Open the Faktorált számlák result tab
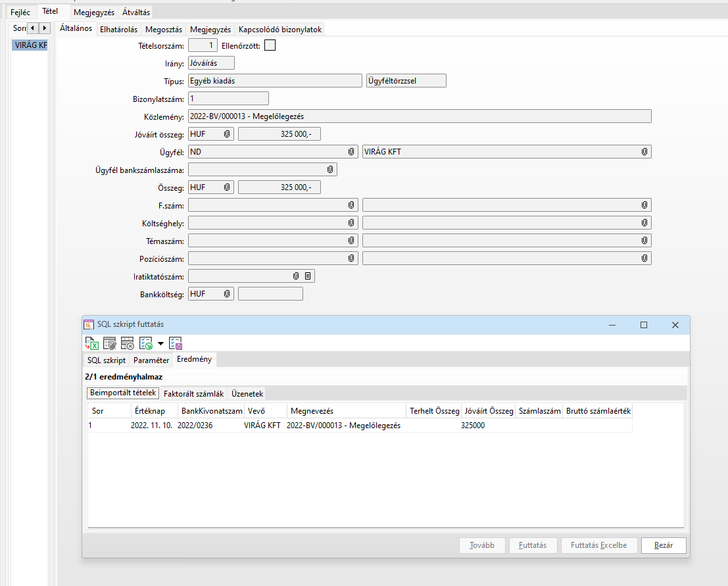 (x=194, y=394)
